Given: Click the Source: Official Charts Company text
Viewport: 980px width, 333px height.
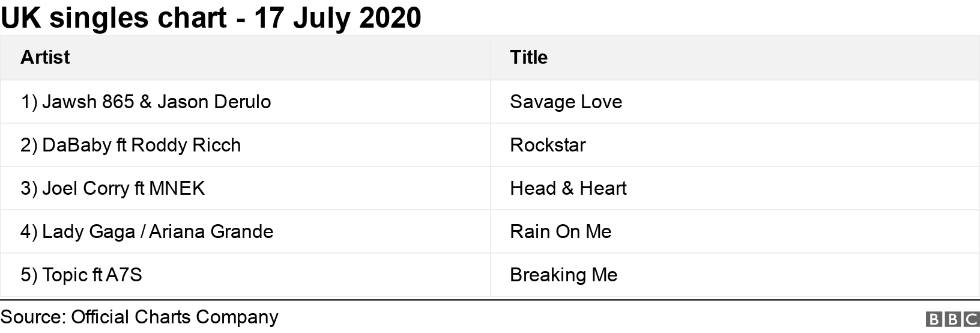Looking at the screenshot, I should point(139,317).
